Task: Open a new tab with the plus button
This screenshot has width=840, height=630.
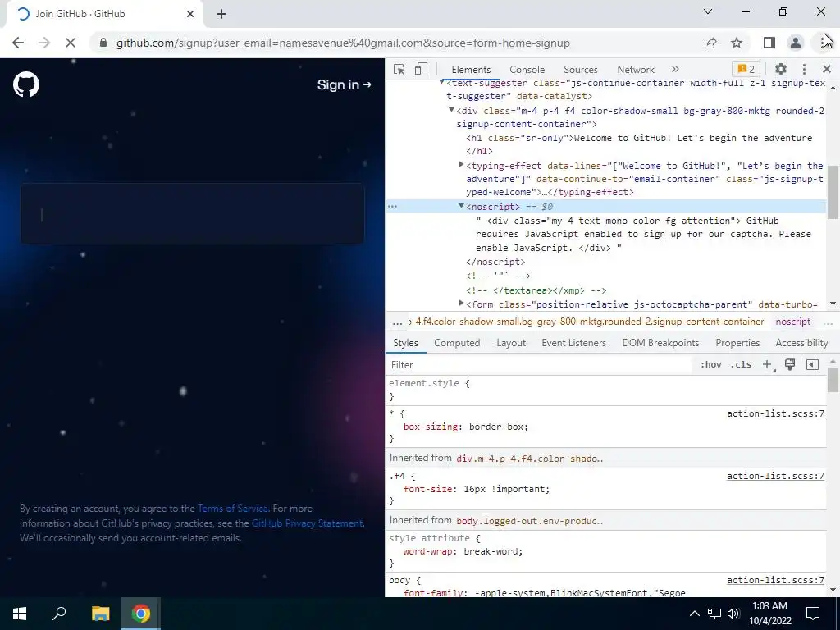Action: click(x=221, y=14)
